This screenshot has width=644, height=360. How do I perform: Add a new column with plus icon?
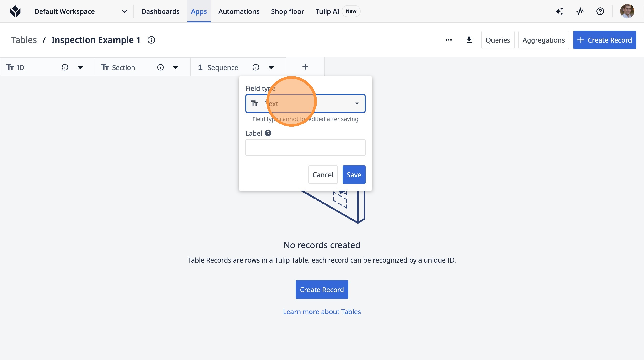pos(305,67)
